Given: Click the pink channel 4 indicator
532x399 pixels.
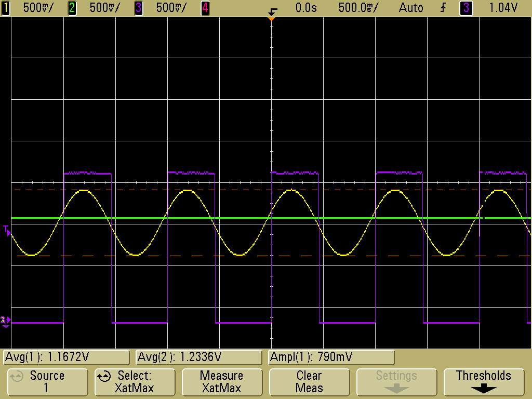Looking at the screenshot, I should point(205,8).
